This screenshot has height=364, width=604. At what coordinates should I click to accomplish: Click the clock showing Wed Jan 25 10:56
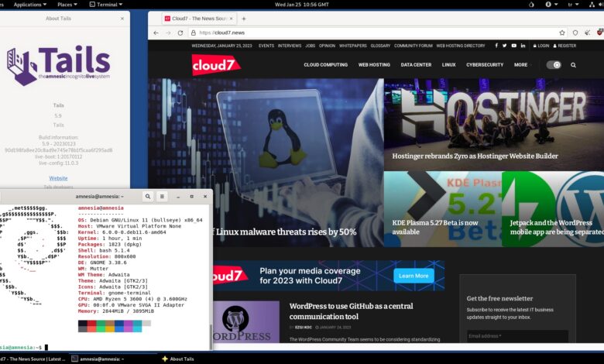click(x=302, y=5)
